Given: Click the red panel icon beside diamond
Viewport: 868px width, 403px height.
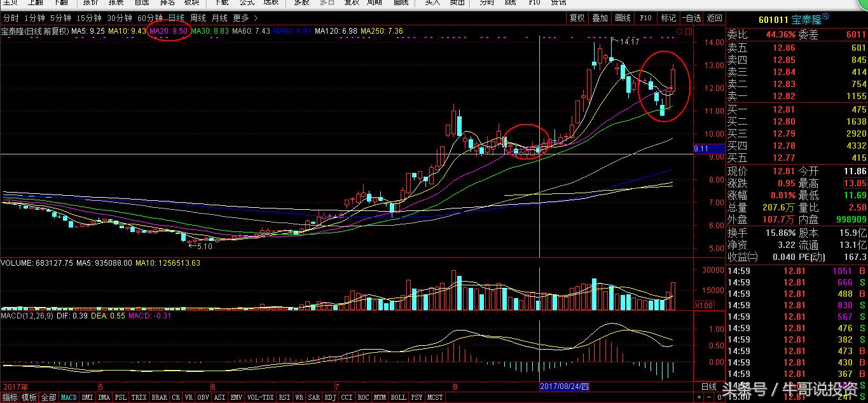Looking at the screenshot, I should pos(687,31).
